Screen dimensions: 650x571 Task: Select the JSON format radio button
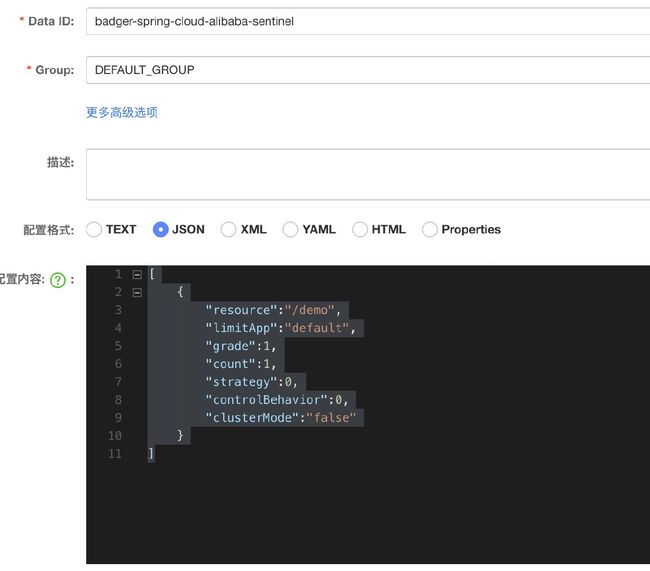tap(160, 229)
